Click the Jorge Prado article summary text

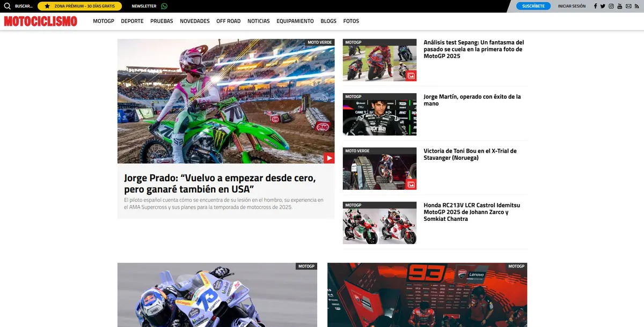click(x=224, y=203)
